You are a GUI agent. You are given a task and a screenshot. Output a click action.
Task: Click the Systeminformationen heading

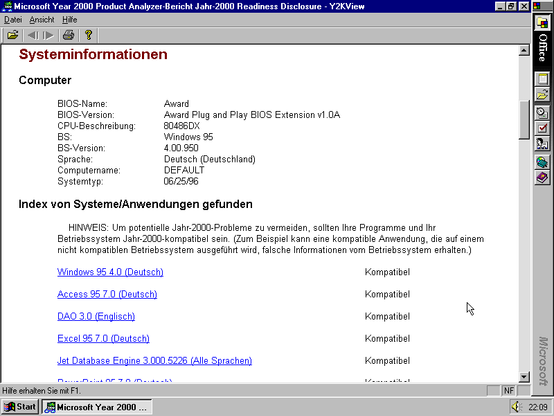point(93,54)
